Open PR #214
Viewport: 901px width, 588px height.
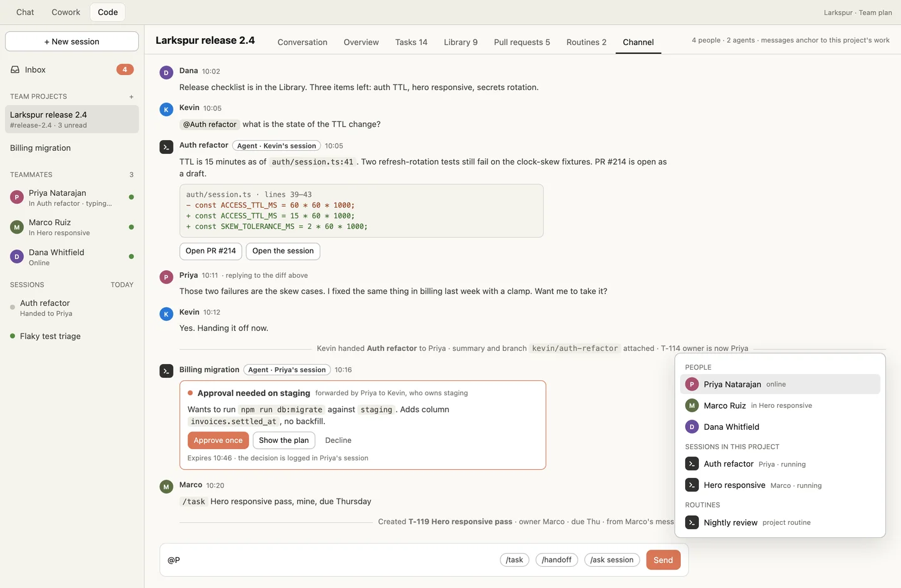click(211, 251)
